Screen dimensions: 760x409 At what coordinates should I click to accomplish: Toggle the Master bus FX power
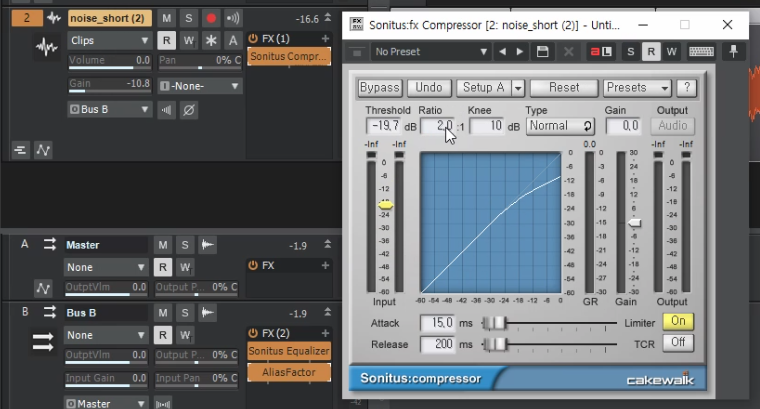click(253, 266)
